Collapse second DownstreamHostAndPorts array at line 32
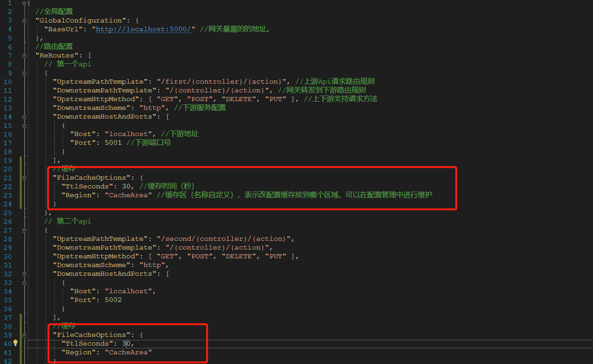 click(x=24, y=274)
